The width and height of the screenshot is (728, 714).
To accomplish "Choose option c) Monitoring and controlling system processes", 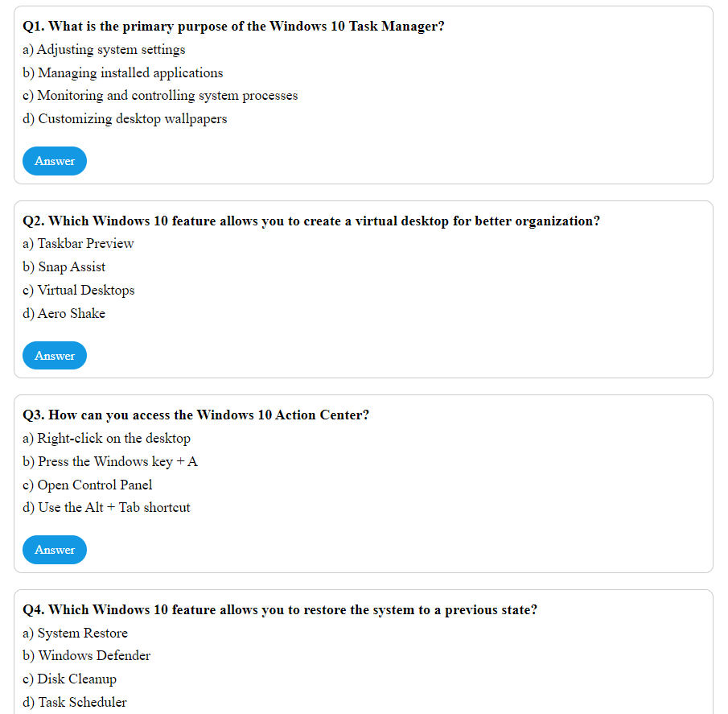I will tap(160, 95).
